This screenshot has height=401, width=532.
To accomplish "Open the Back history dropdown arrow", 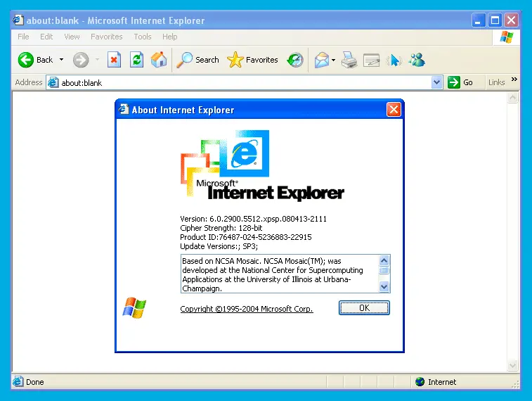I will [61, 60].
